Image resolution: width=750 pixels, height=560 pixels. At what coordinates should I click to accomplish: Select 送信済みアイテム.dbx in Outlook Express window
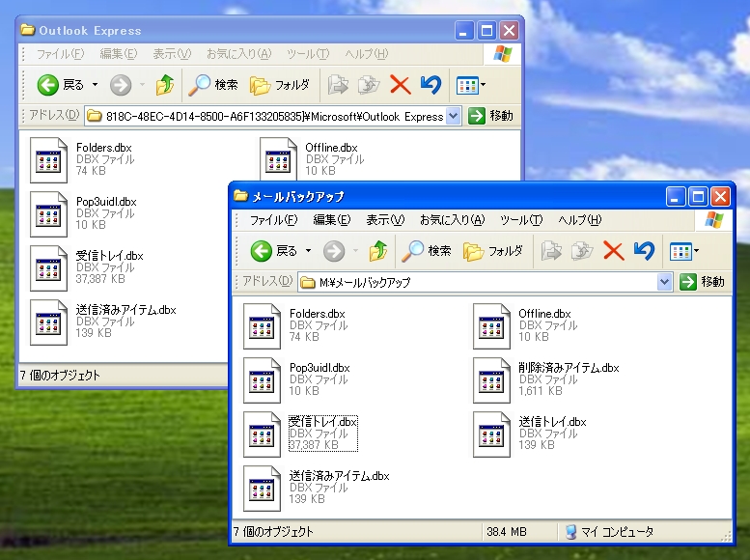[103, 322]
